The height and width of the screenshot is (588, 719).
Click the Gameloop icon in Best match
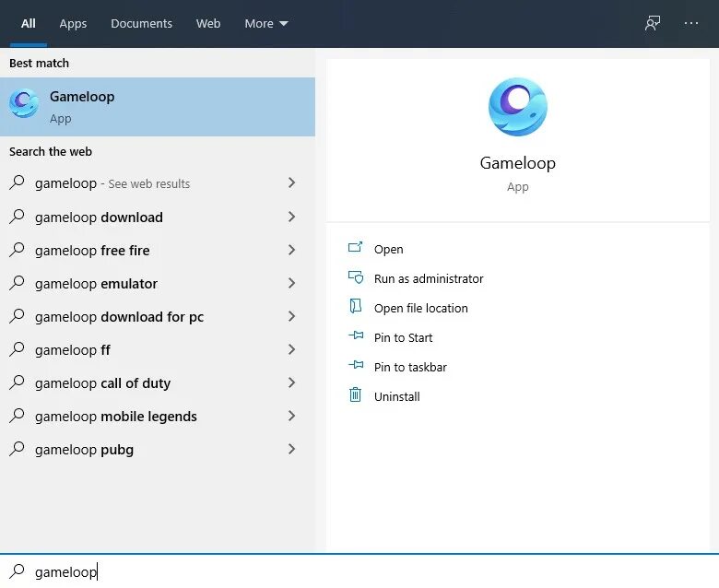coord(24,103)
